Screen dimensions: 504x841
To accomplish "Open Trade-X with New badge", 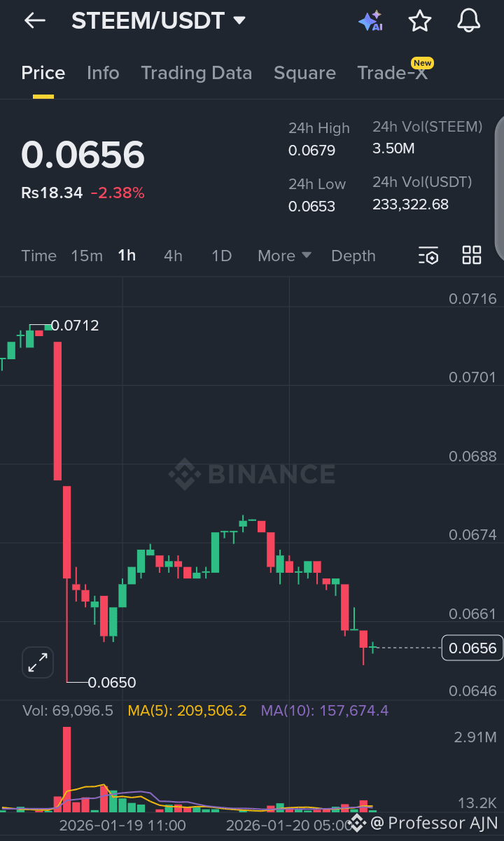I will (x=393, y=72).
